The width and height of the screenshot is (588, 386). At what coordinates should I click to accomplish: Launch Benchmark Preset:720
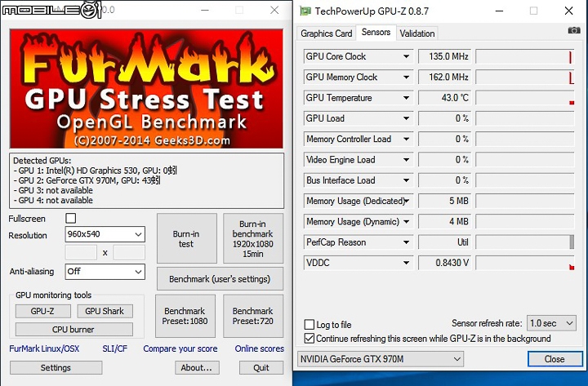[253, 316]
